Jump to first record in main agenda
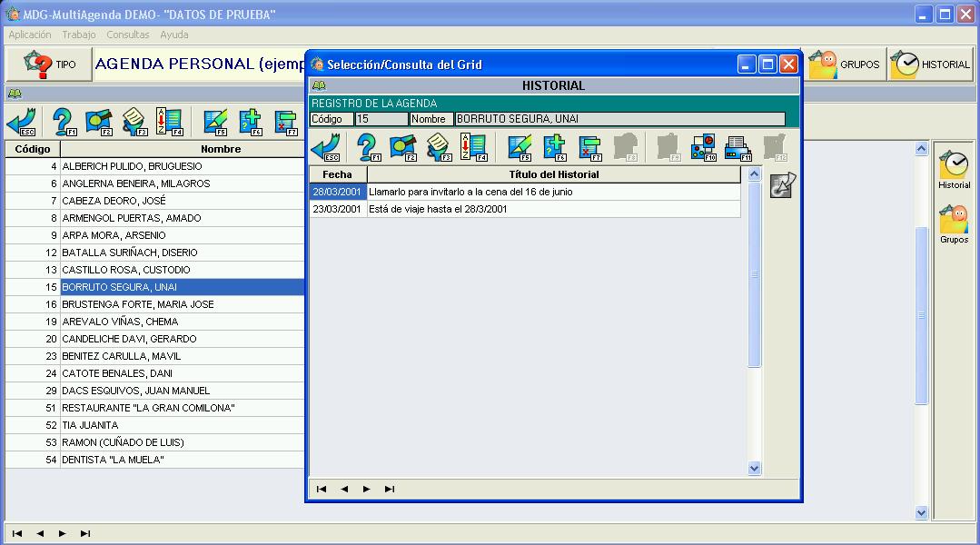The width and height of the screenshot is (980, 545). pos(17,533)
